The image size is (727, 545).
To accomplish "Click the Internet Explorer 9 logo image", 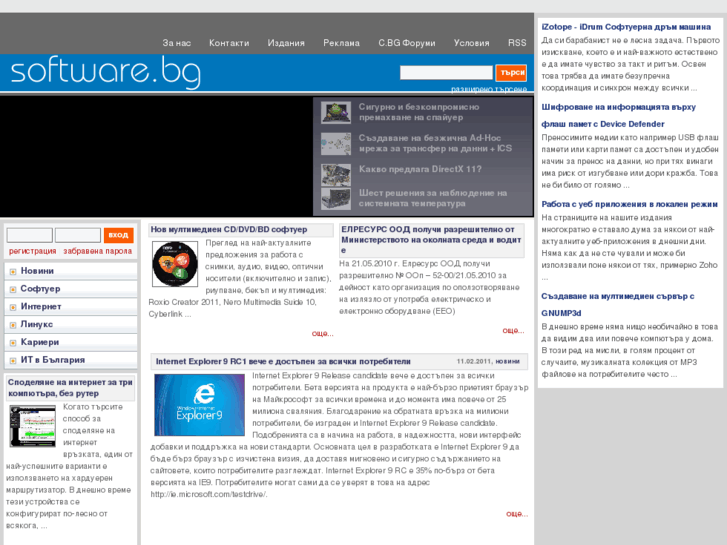I will pyautogui.click(x=199, y=405).
